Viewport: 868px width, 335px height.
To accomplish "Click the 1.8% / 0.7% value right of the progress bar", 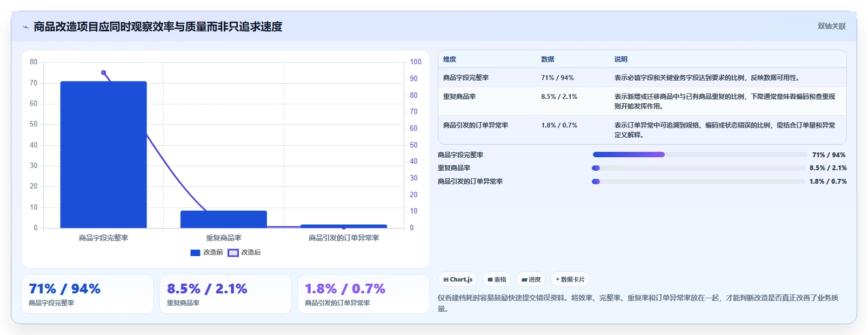I will (x=828, y=182).
